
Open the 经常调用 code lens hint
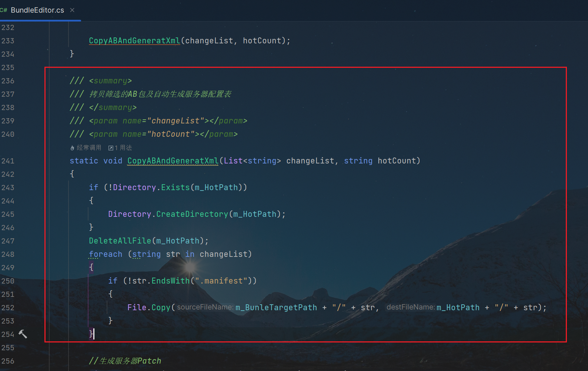tap(89, 148)
